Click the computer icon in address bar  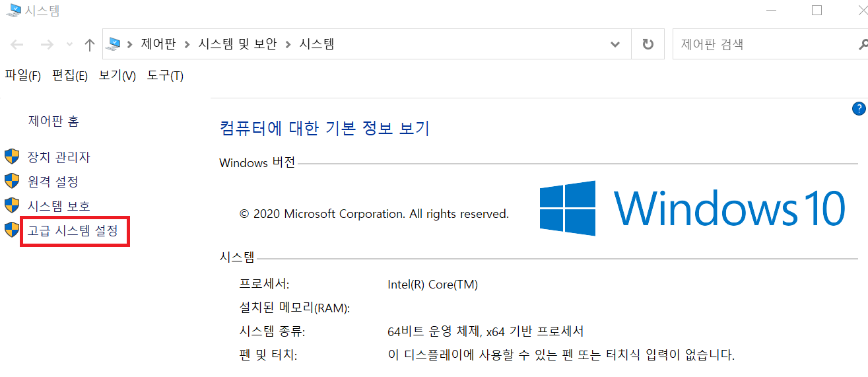pyautogui.click(x=115, y=44)
